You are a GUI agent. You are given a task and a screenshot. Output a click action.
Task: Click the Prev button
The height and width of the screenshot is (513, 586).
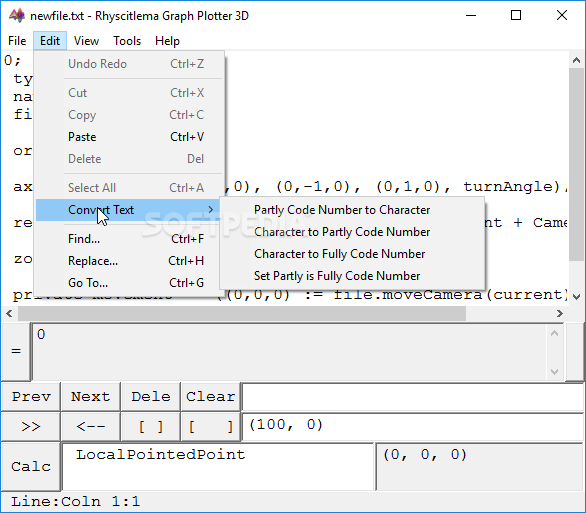tap(31, 396)
